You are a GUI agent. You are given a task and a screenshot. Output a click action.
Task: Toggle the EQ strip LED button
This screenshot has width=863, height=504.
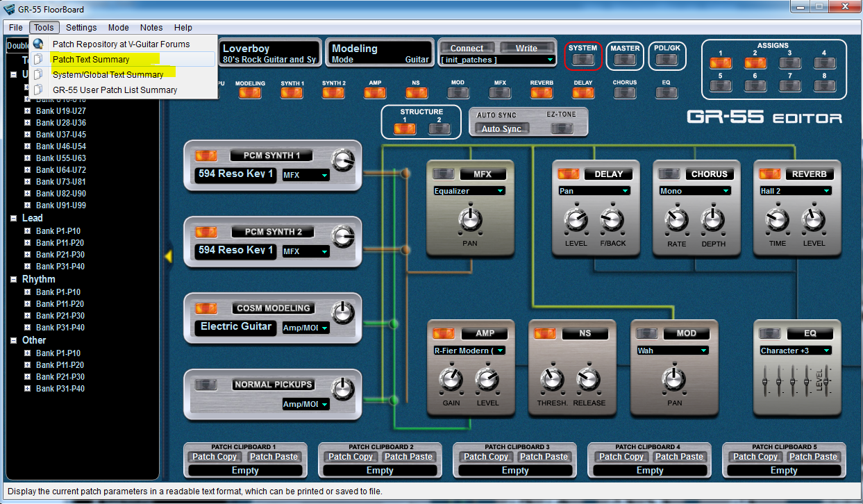click(667, 92)
